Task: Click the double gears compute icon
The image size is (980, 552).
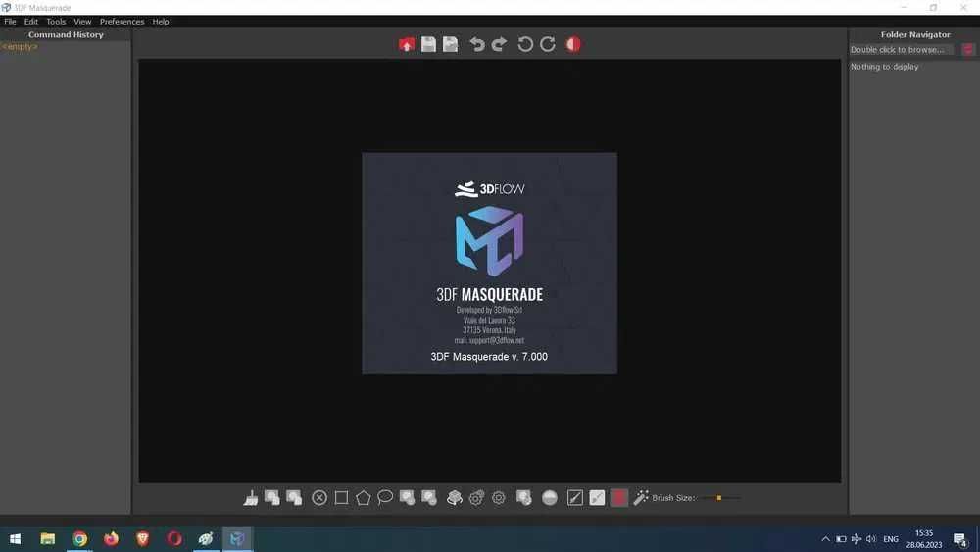Action: point(476,498)
